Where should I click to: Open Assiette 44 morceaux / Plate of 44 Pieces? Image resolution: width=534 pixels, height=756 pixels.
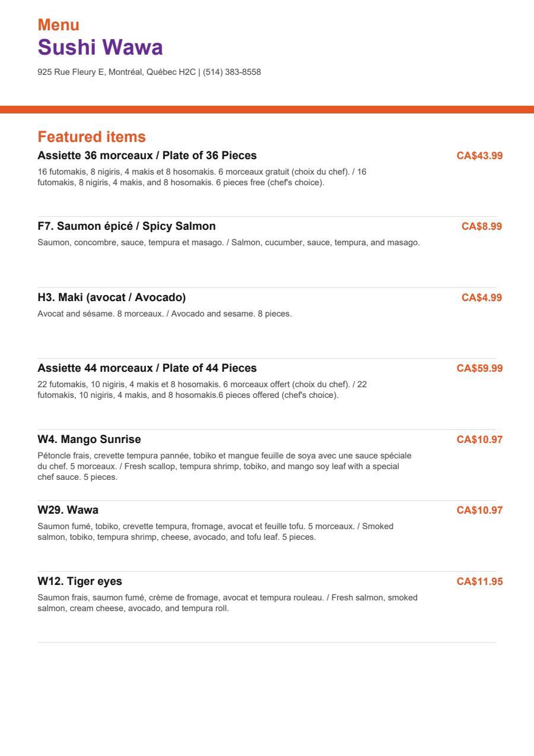[147, 368]
